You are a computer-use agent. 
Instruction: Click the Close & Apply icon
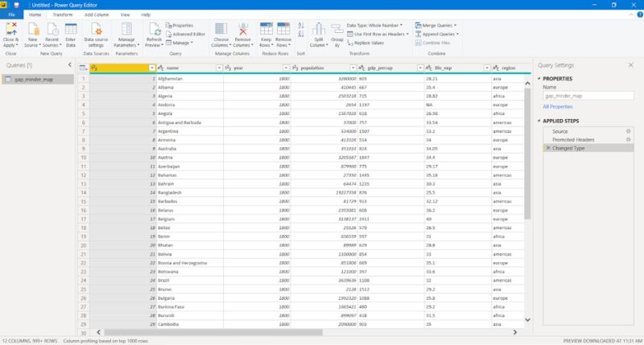coord(11,29)
